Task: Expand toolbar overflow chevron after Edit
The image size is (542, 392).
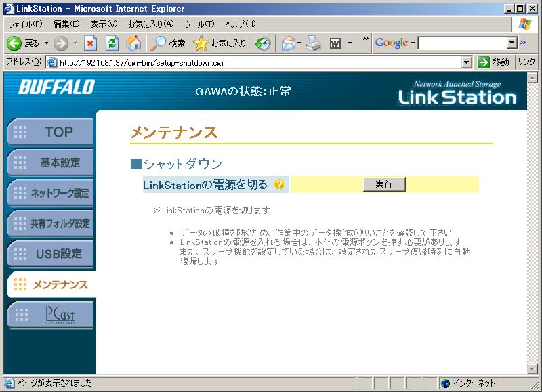Action: point(365,39)
